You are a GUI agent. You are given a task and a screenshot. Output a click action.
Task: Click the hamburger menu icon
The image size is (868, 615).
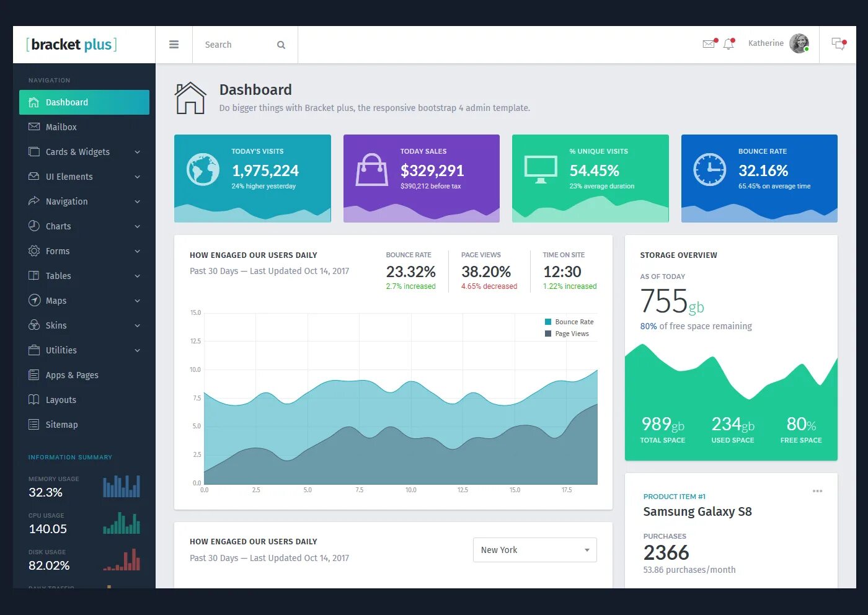pyautogui.click(x=174, y=45)
